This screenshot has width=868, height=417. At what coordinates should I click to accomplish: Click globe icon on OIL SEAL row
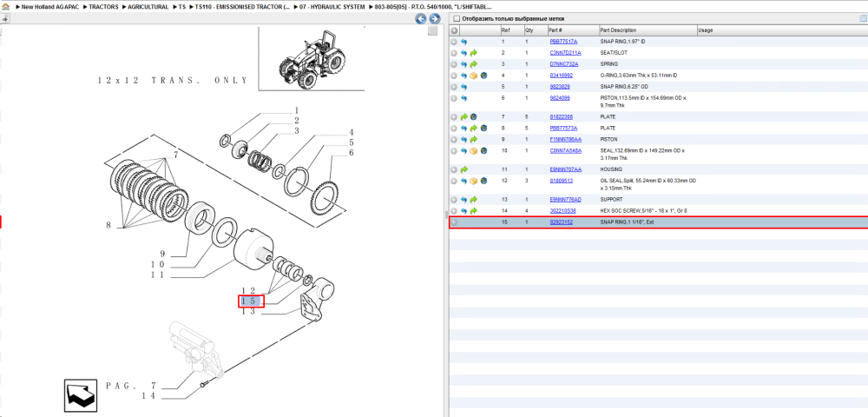tap(483, 181)
